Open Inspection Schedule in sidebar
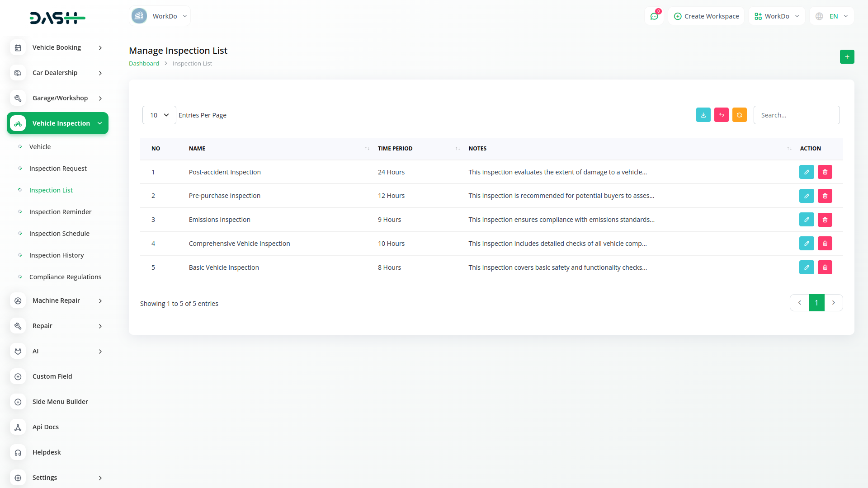Image resolution: width=868 pixels, height=488 pixels. pos(59,233)
